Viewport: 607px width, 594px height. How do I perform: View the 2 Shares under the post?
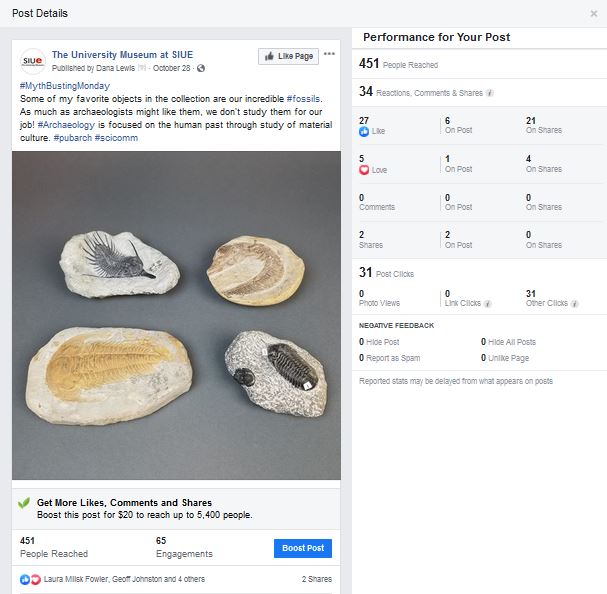pyautogui.click(x=317, y=579)
